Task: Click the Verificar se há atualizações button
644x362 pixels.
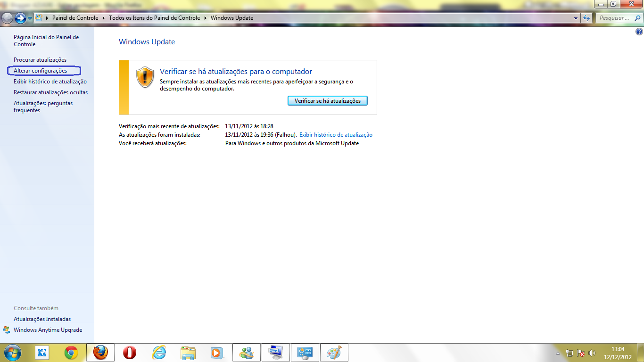Action: (x=328, y=101)
